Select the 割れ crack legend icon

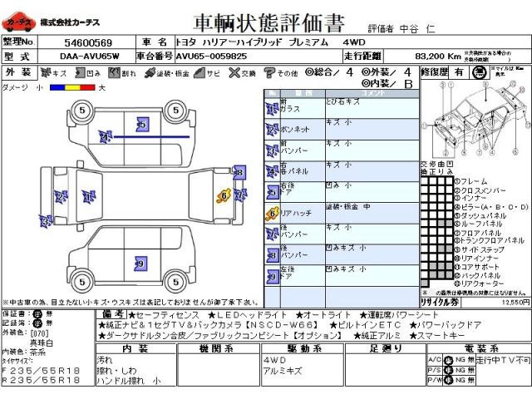point(115,72)
